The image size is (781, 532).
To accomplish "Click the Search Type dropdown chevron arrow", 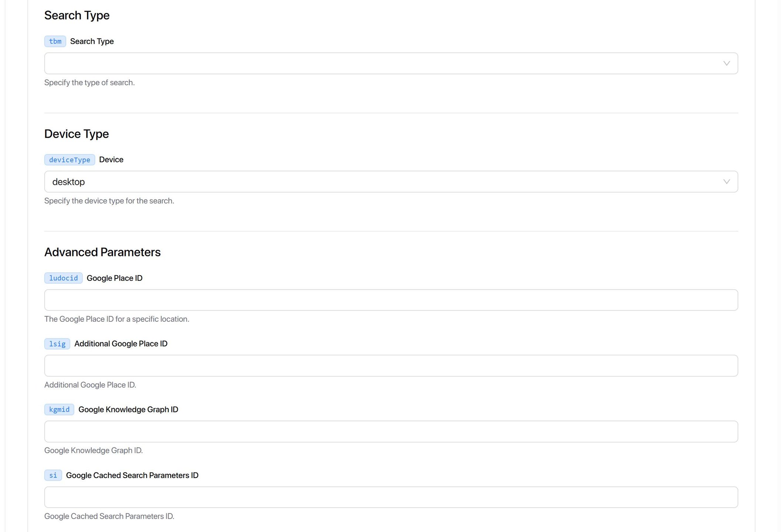I will (726, 63).
